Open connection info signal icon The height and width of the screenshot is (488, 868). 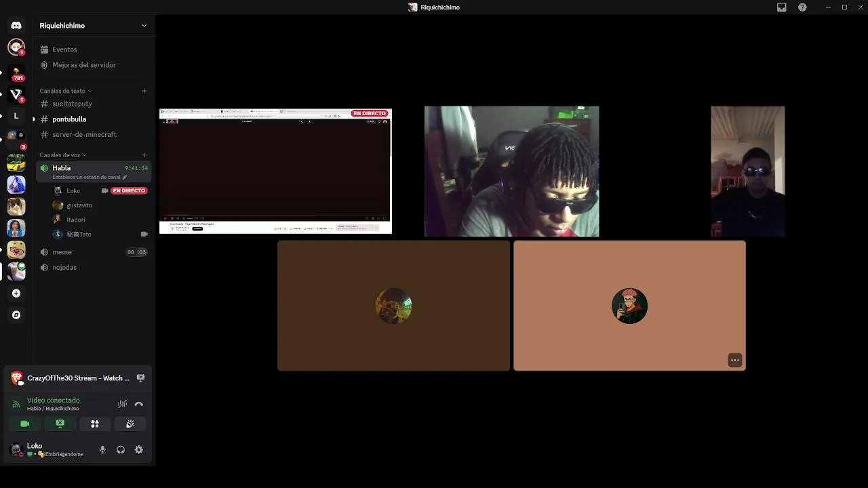[x=16, y=404]
